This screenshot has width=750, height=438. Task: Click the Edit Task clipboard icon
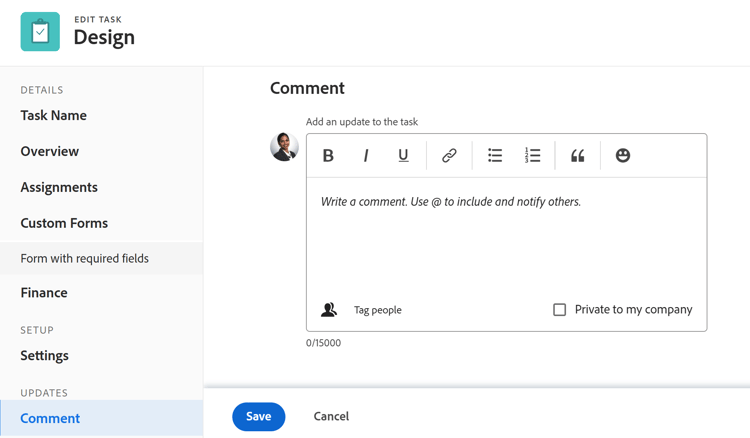click(40, 32)
